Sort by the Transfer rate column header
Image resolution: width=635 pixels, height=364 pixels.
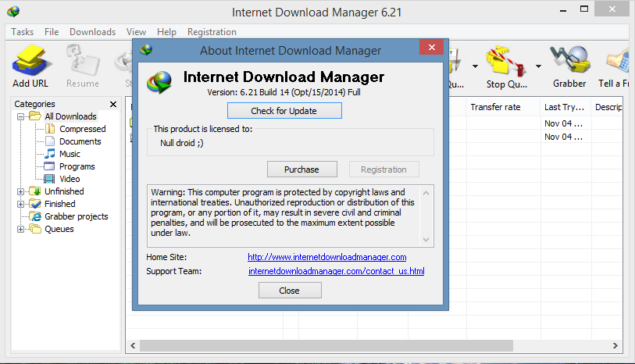click(502, 107)
